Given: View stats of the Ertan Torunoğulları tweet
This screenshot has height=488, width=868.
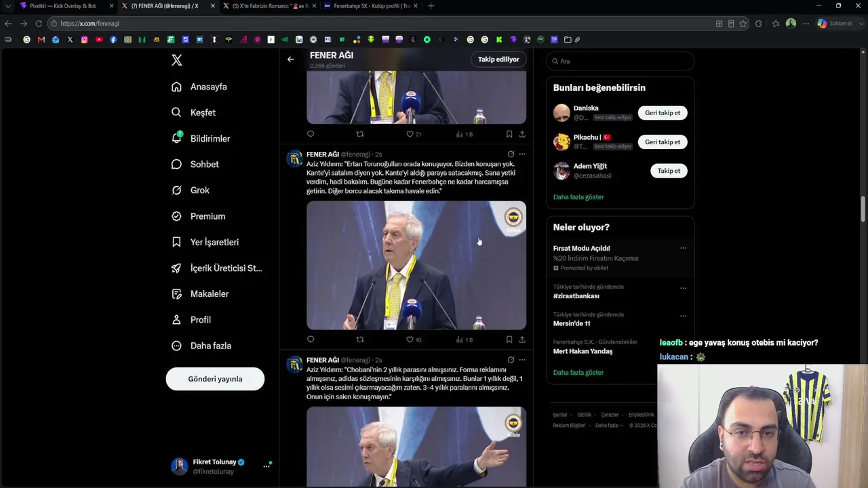Looking at the screenshot, I should tap(465, 340).
